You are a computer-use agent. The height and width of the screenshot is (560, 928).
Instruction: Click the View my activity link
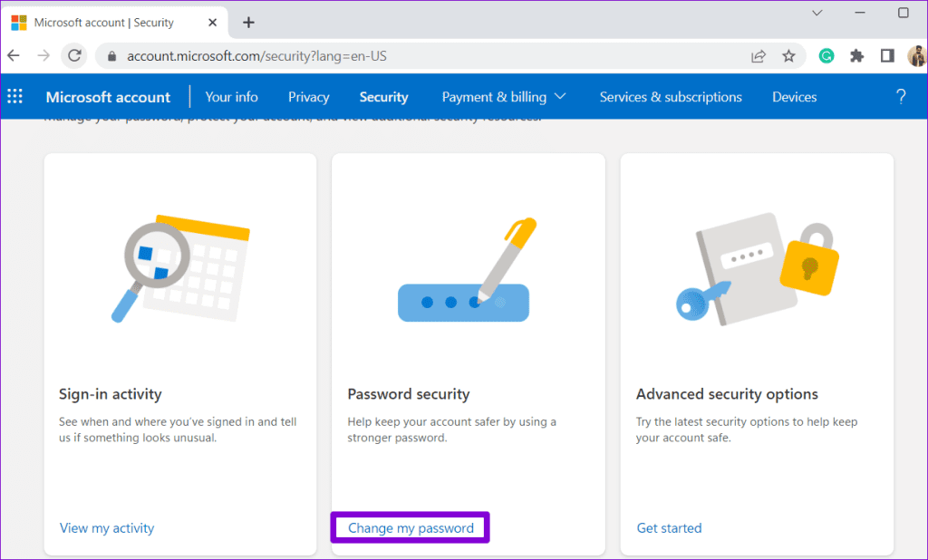coord(107,528)
